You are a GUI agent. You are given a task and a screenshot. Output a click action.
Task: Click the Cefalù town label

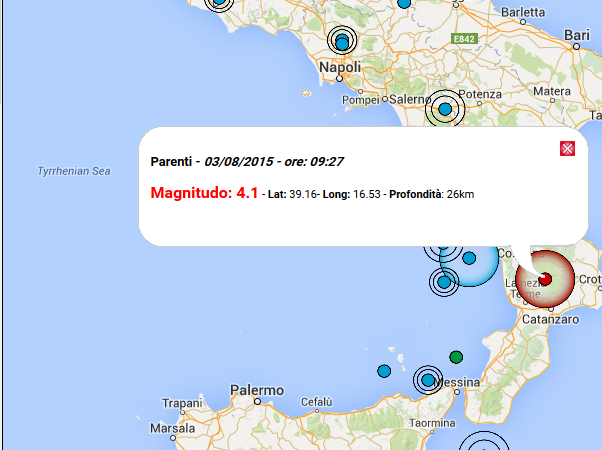(316, 402)
